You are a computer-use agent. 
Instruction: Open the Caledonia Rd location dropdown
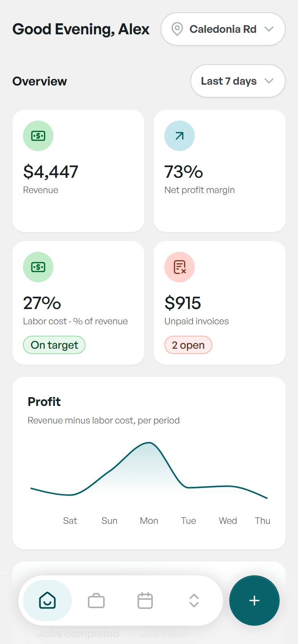223,29
